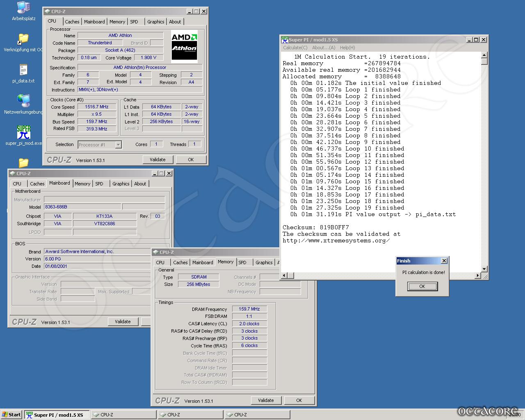Click the Super PI vertical scrollbar thumb

484,62
